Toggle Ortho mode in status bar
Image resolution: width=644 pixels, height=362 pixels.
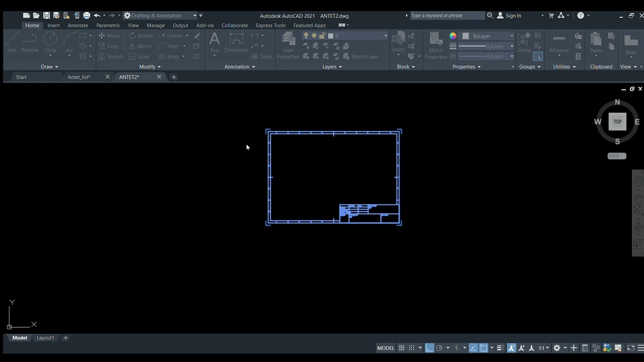pos(429,348)
